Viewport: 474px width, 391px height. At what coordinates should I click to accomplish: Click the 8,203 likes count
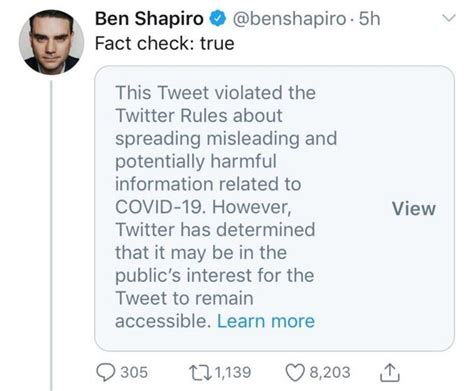pyautogui.click(x=330, y=372)
